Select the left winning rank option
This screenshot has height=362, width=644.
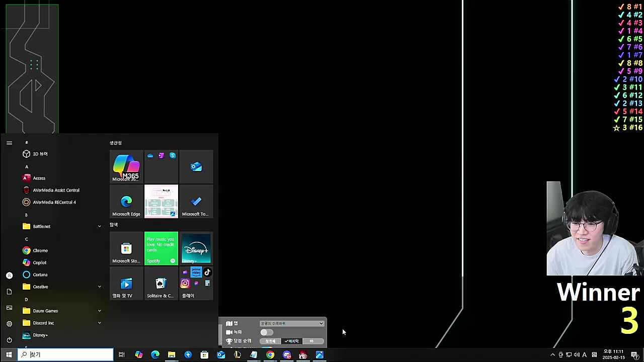[x=271, y=341]
